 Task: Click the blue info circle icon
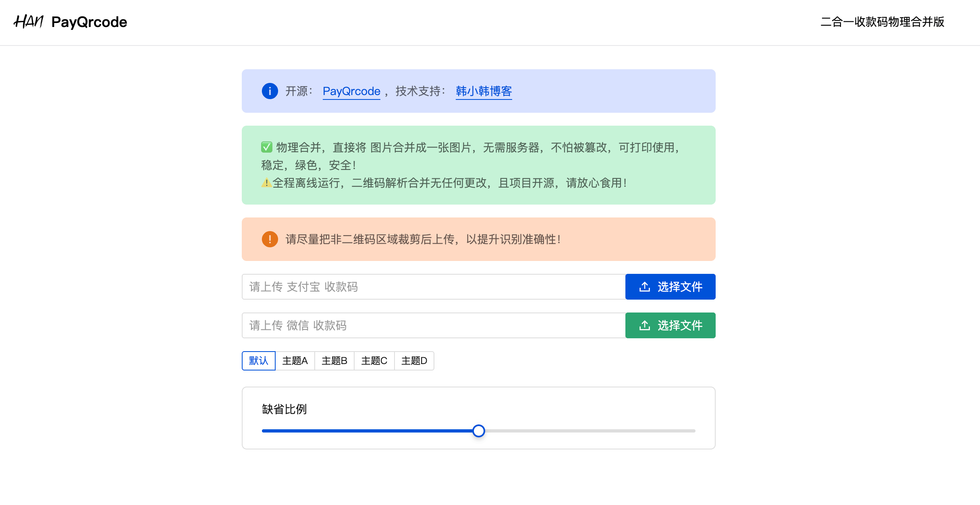(x=270, y=91)
